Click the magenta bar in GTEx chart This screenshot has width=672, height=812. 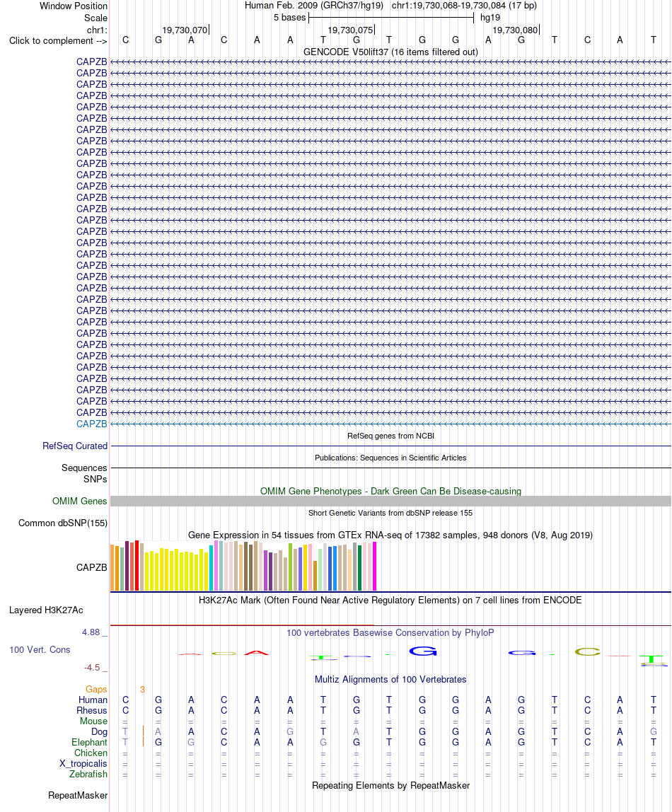(374, 566)
